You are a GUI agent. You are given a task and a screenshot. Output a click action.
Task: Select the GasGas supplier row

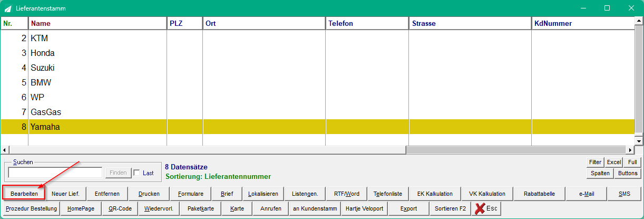pos(317,112)
